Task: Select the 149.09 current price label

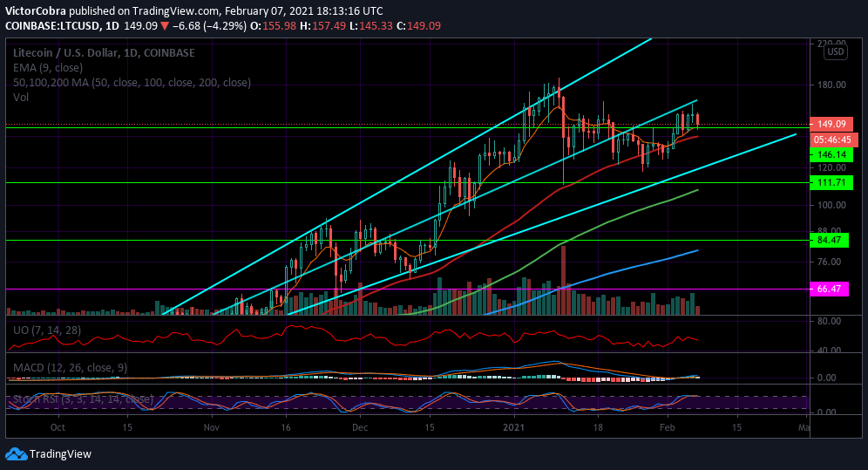Action: (x=831, y=124)
